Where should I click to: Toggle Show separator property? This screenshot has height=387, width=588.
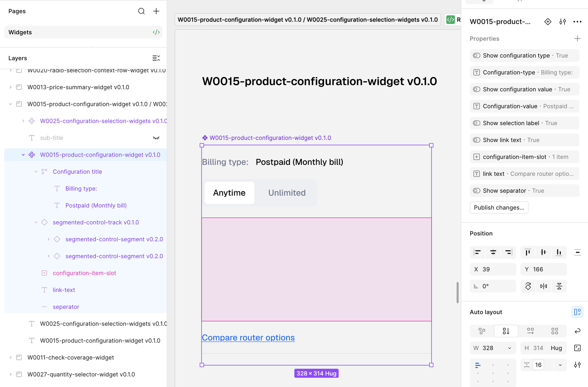pos(477,191)
